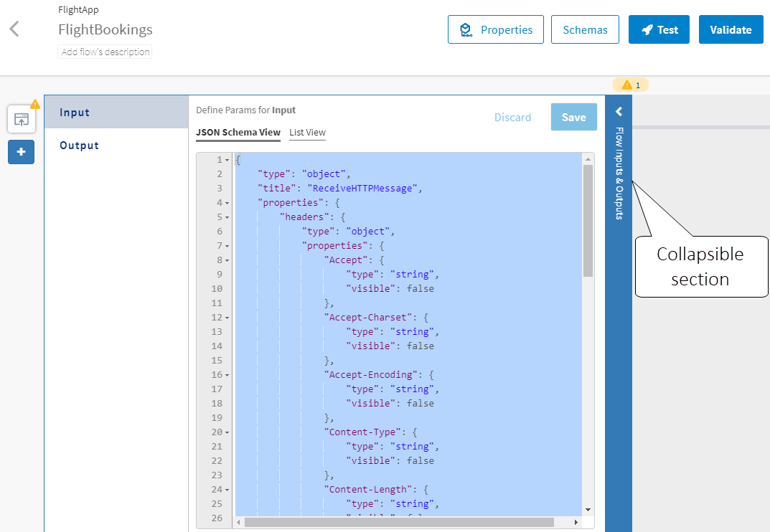Click the blue plus add button
The height and width of the screenshot is (532, 770).
click(x=22, y=152)
